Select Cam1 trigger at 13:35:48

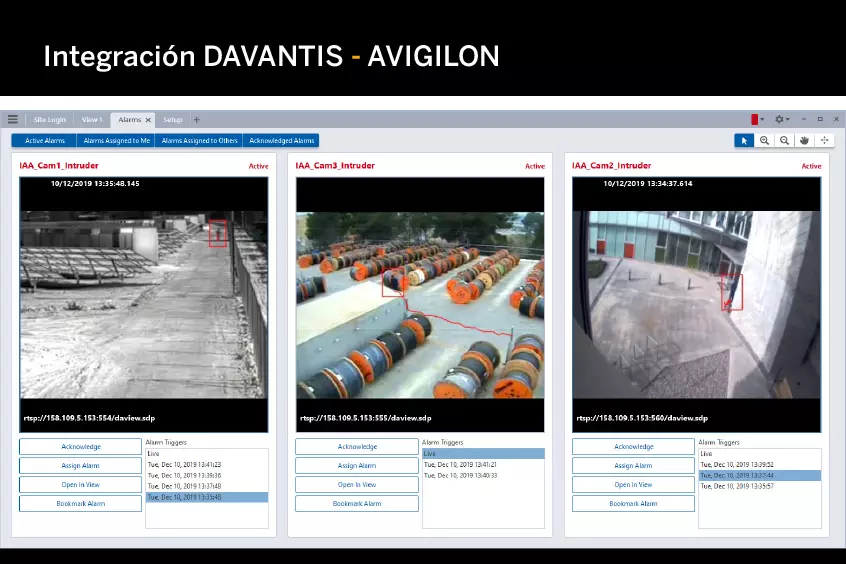tap(207, 497)
